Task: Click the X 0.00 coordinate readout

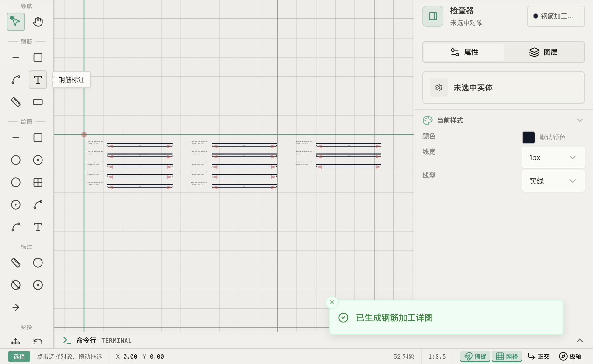Action: click(x=127, y=356)
